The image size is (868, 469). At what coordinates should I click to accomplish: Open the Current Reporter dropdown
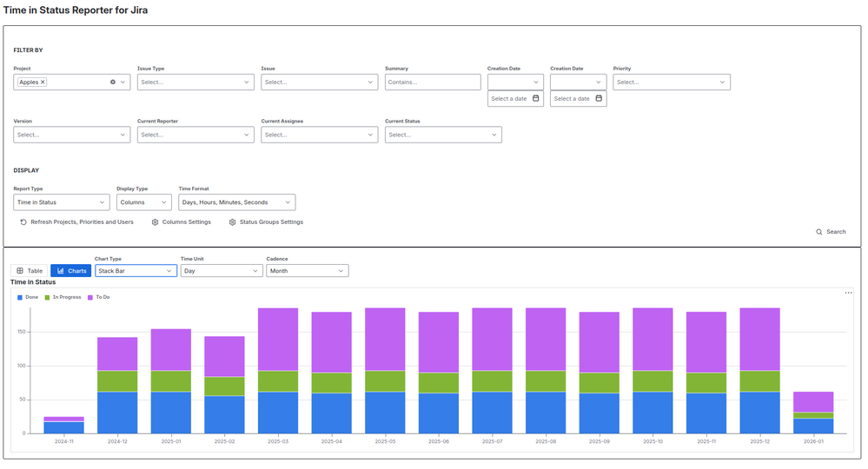click(195, 135)
